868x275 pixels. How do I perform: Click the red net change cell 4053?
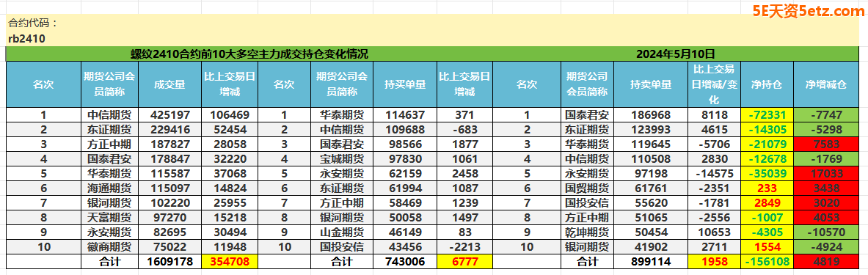click(826, 218)
